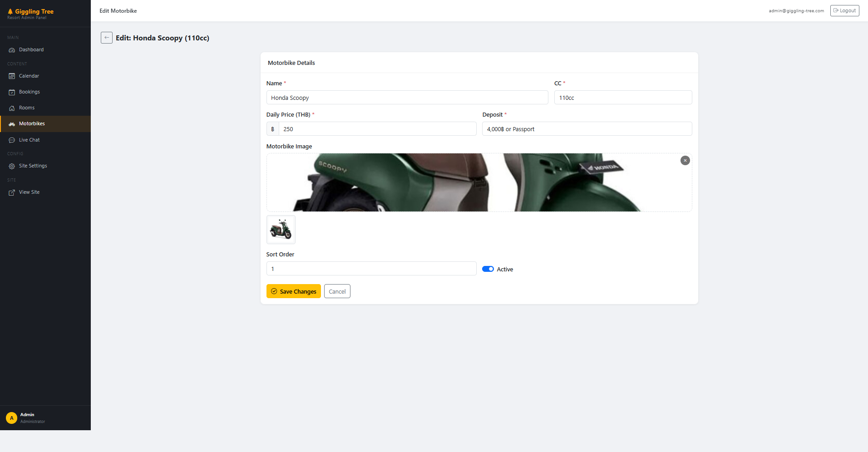Click the CC field showing 110cc

[623, 98]
